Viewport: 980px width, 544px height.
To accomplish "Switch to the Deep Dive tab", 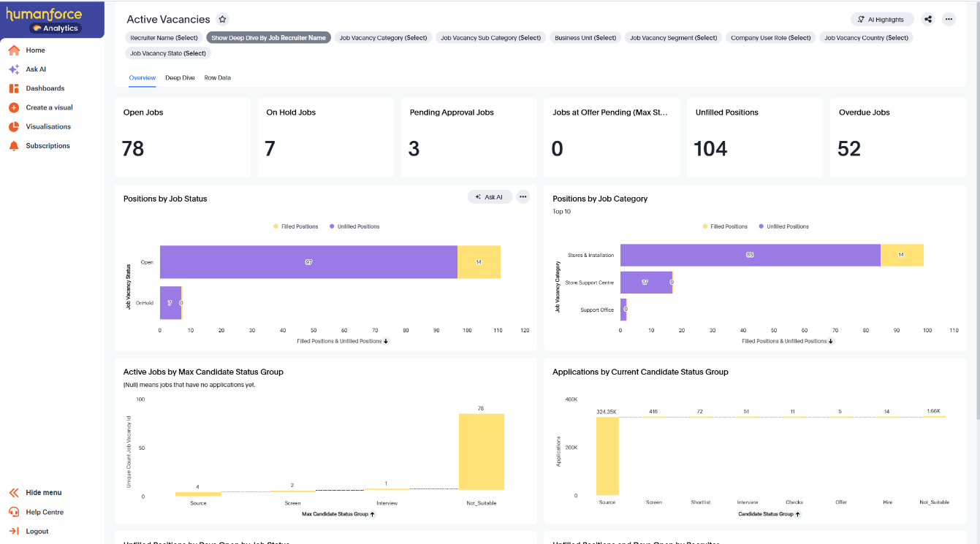I will (180, 77).
